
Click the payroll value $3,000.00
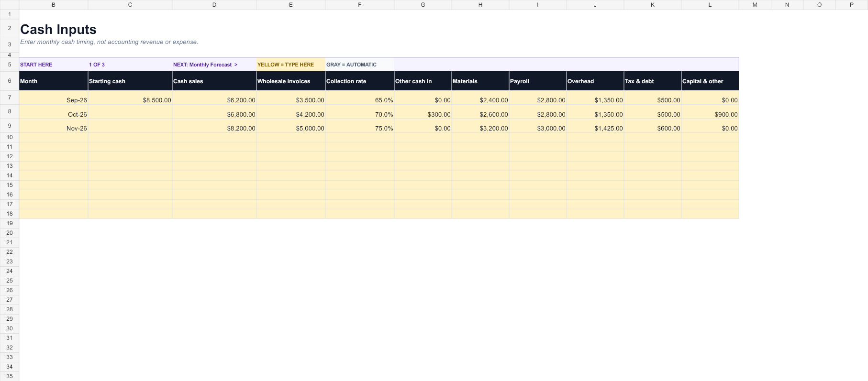pos(538,126)
